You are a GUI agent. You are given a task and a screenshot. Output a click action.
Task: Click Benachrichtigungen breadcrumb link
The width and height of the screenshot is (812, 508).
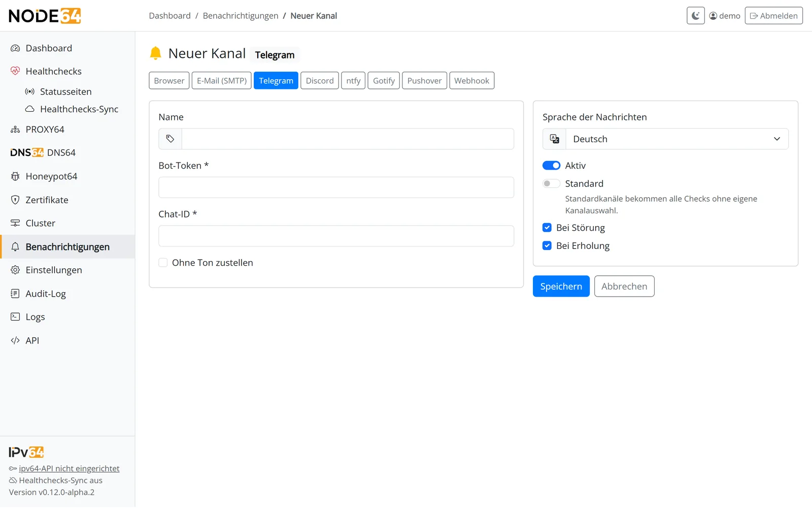(x=241, y=16)
